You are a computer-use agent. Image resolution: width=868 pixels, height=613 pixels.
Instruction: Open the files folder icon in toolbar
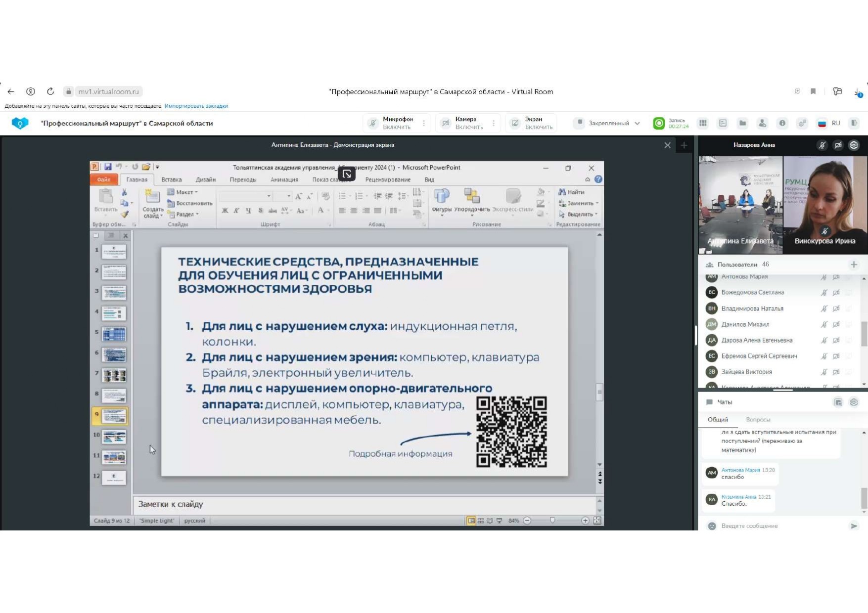click(742, 123)
